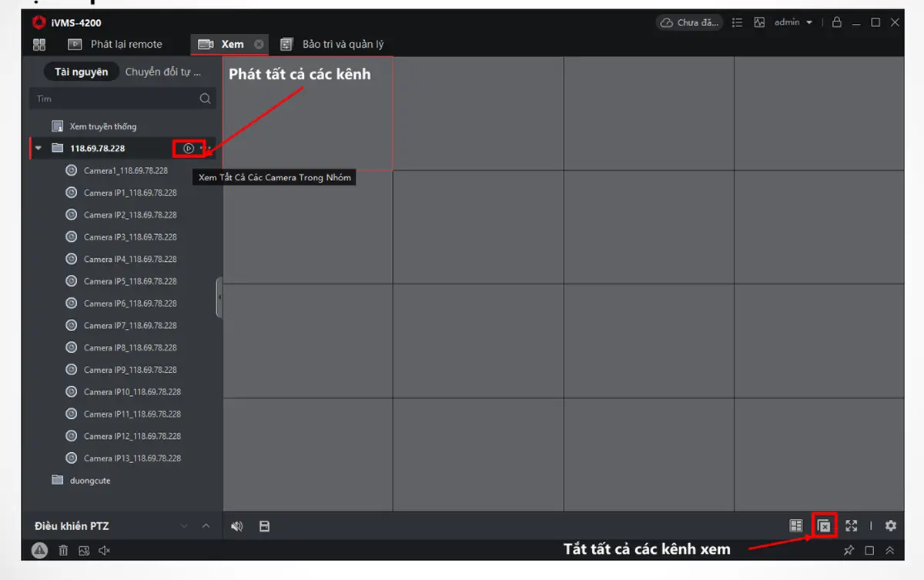Enter full screen live view mode

(x=851, y=526)
